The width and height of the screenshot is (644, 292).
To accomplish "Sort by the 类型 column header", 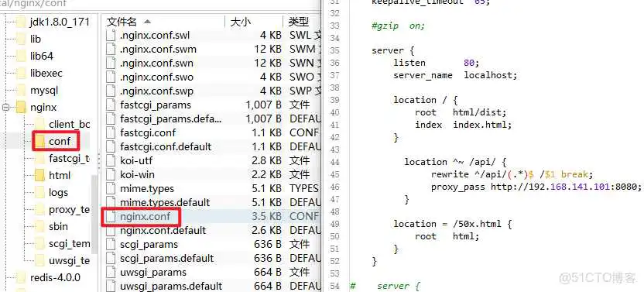I will 302,22.
